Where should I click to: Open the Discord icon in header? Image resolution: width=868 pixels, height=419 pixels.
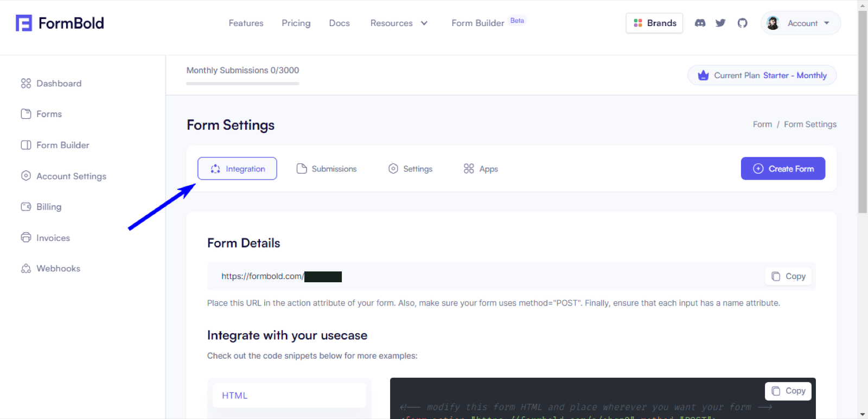pyautogui.click(x=700, y=23)
